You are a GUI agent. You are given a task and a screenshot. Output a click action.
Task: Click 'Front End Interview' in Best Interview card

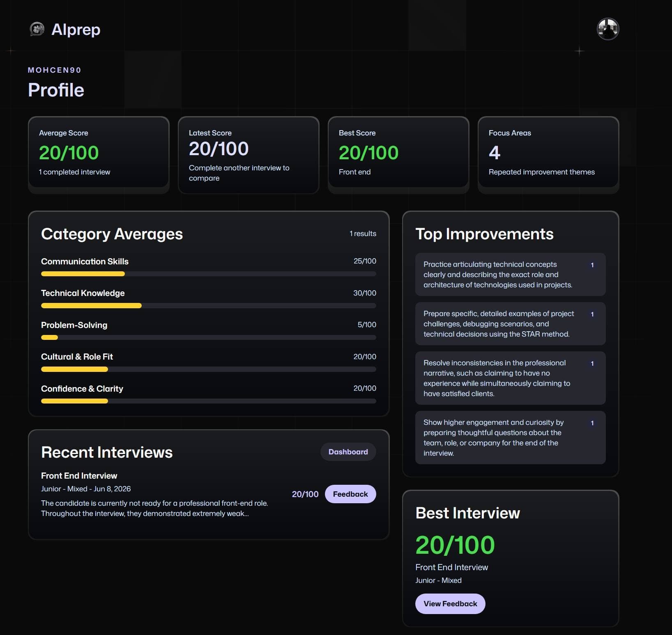click(x=451, y=567)
